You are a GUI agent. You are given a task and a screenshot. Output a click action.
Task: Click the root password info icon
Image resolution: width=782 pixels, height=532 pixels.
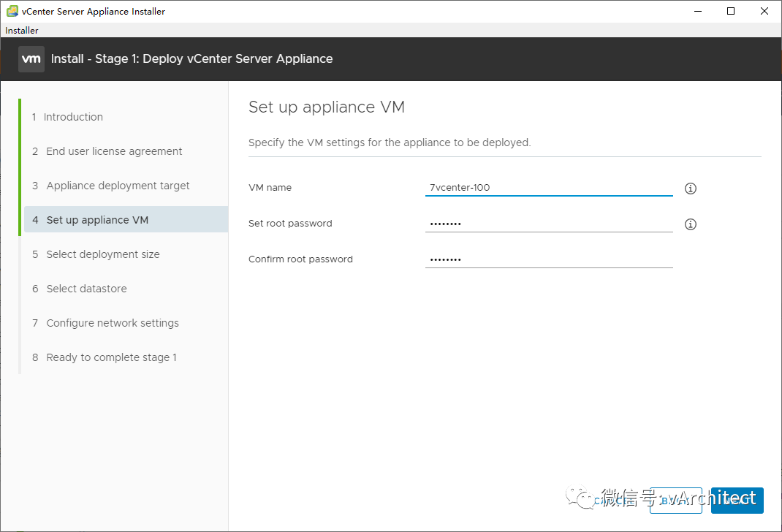(691, 224)
